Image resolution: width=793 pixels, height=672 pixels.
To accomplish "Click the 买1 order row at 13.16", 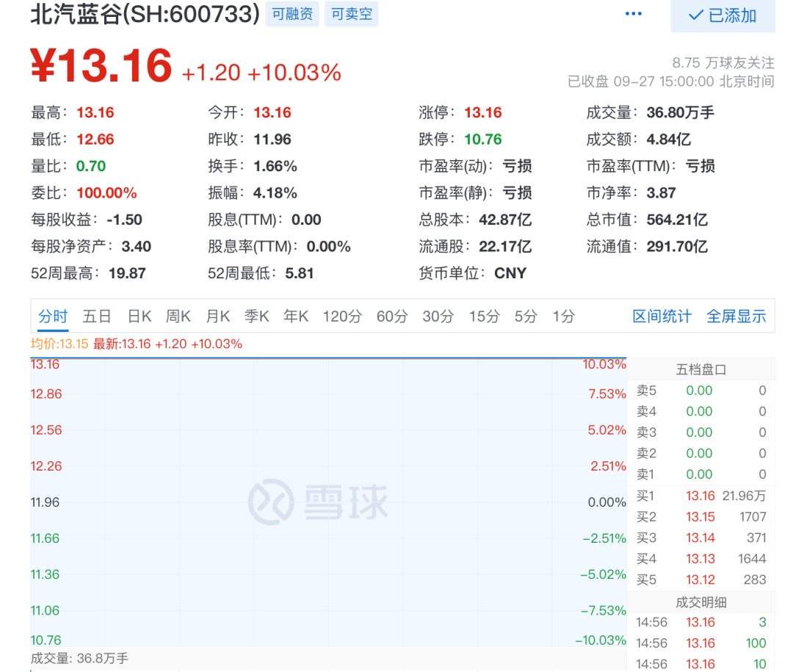I will click(701, 496).
